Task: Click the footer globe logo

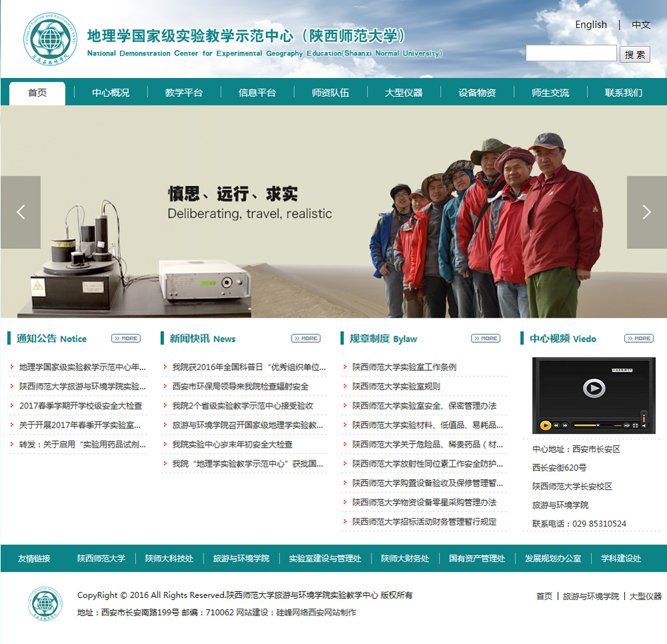Action: pos(45,604)
